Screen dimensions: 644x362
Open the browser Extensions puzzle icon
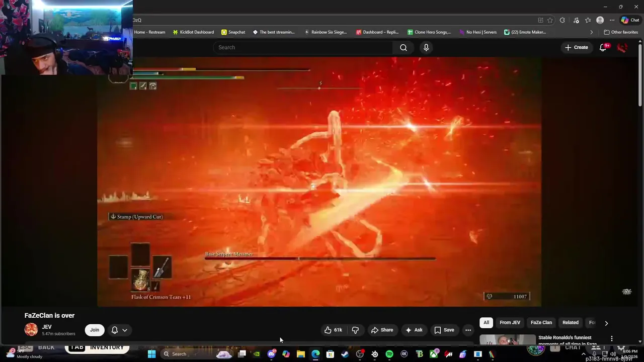click(x=562, y=20)
